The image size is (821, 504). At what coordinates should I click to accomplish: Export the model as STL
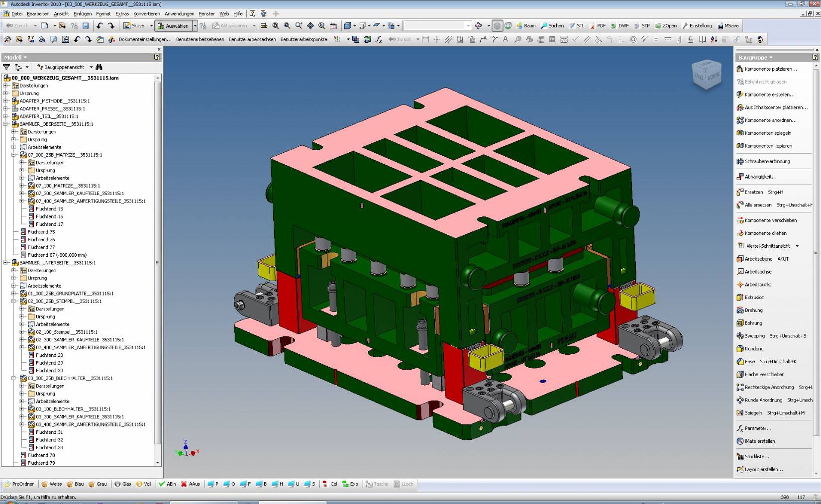576,25
